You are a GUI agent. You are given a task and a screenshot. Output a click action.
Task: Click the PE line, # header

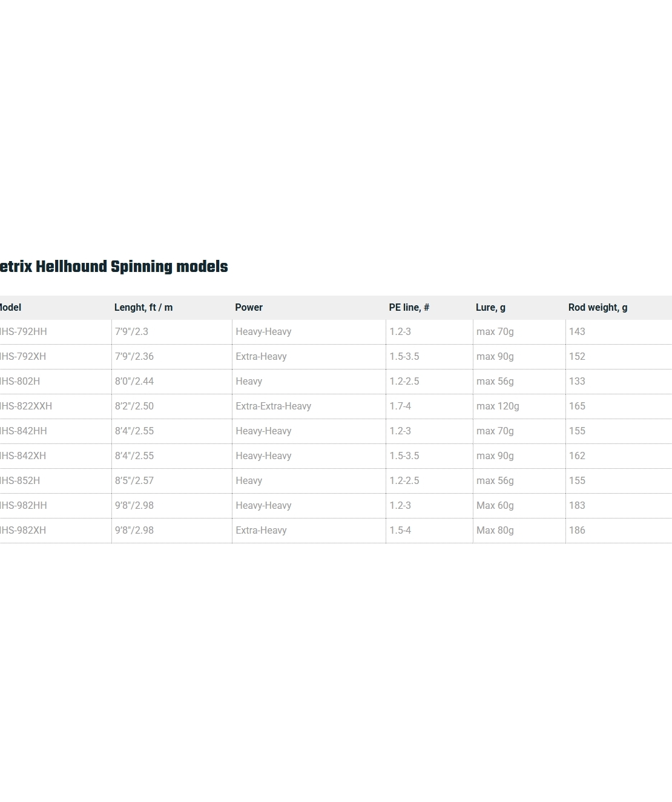409,308
